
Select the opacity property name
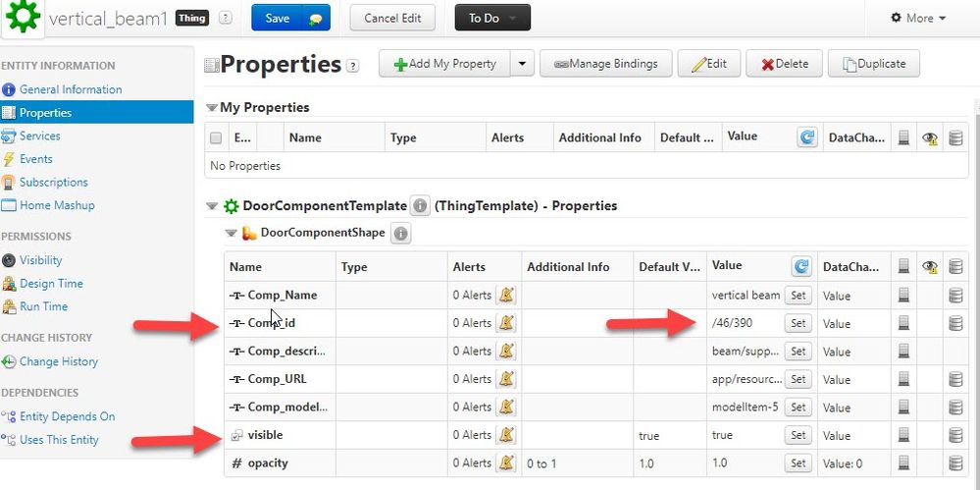268,463
